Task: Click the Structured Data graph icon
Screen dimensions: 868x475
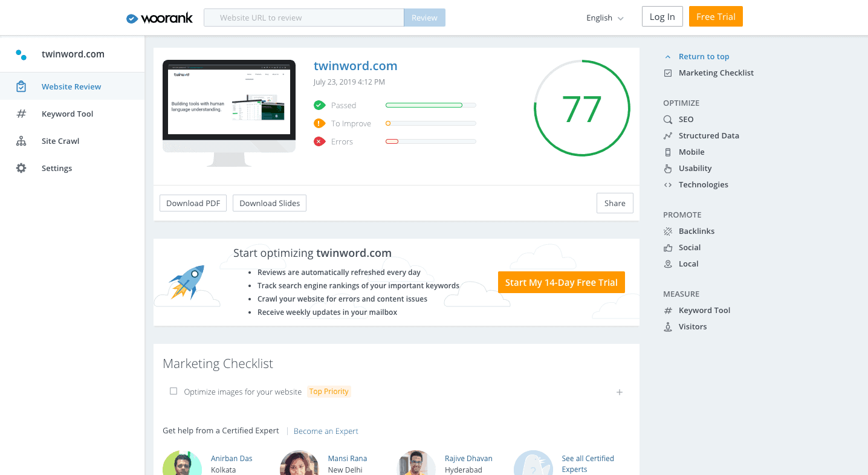Action: pyautogui.click(x=668, y=136)
